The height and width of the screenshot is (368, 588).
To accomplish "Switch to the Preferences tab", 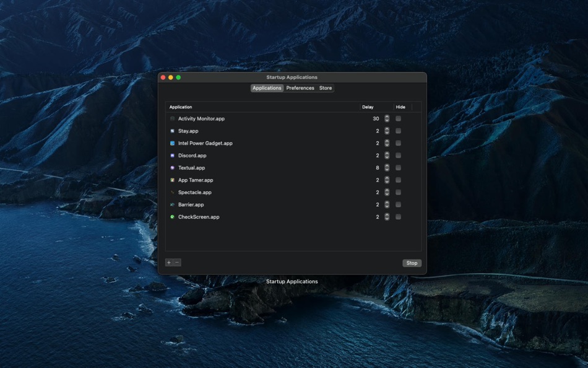I will pos(300,88).
